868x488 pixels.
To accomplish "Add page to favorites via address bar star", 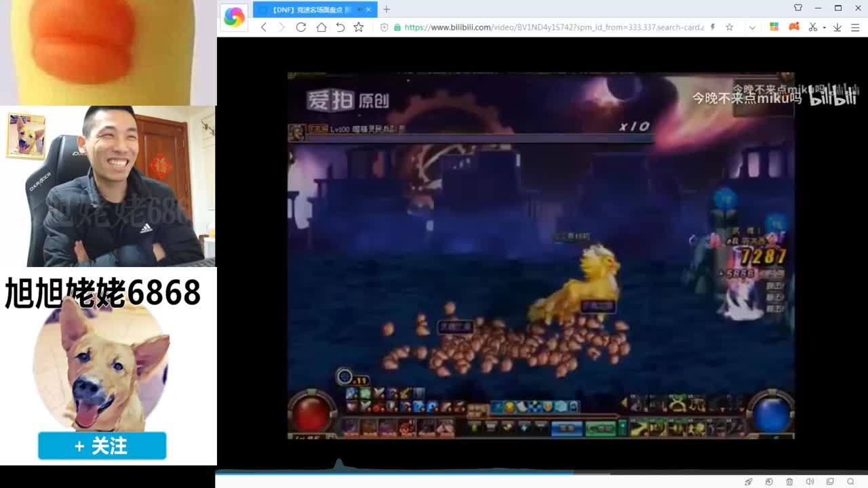I will pyautogui.click(x=730, y=27).
